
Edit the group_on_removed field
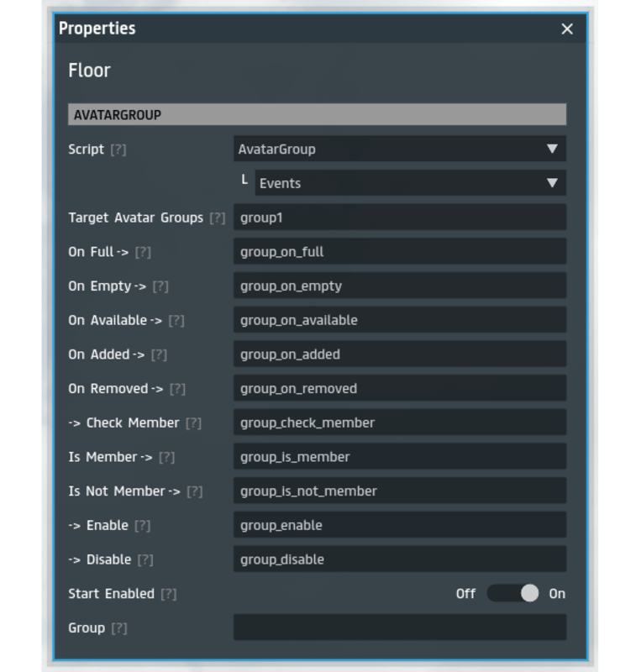(399, 389)
